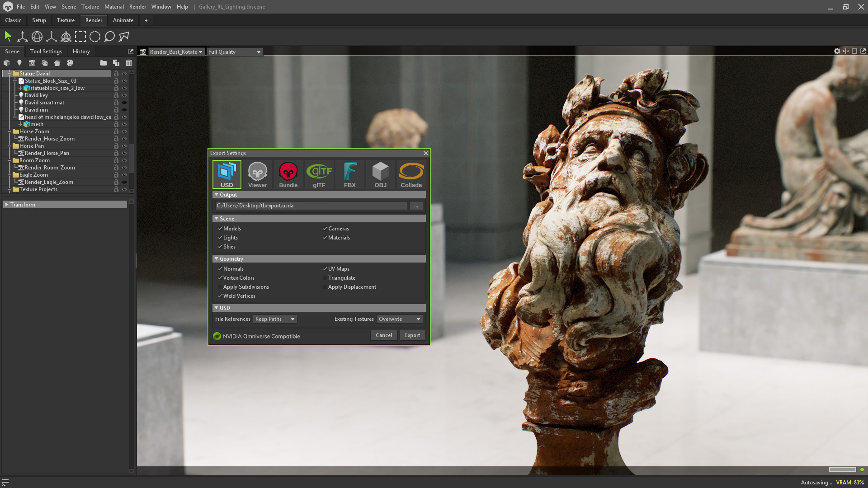
Task: Click the Export button
Action: pyautogui.click(x=412, y=335)
